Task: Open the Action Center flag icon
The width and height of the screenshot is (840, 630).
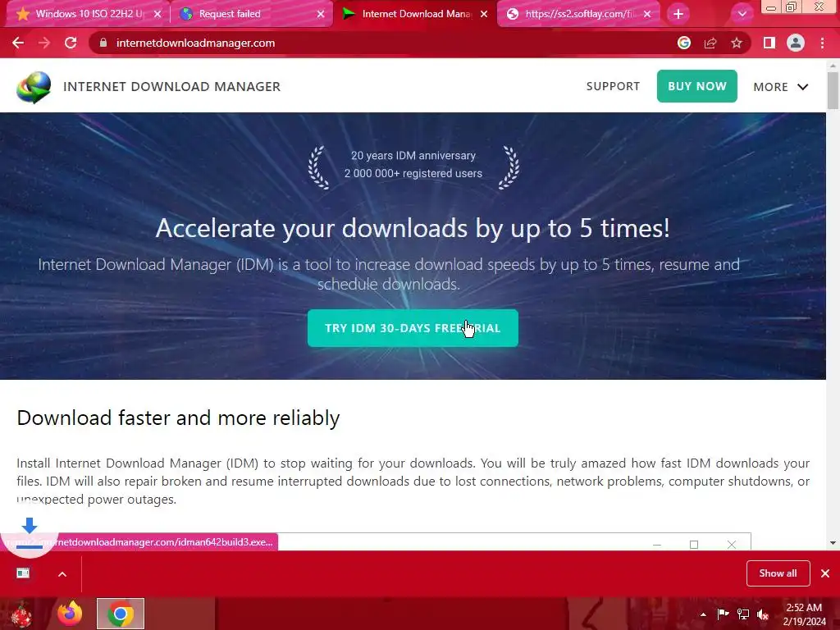Action: point(723,614)
